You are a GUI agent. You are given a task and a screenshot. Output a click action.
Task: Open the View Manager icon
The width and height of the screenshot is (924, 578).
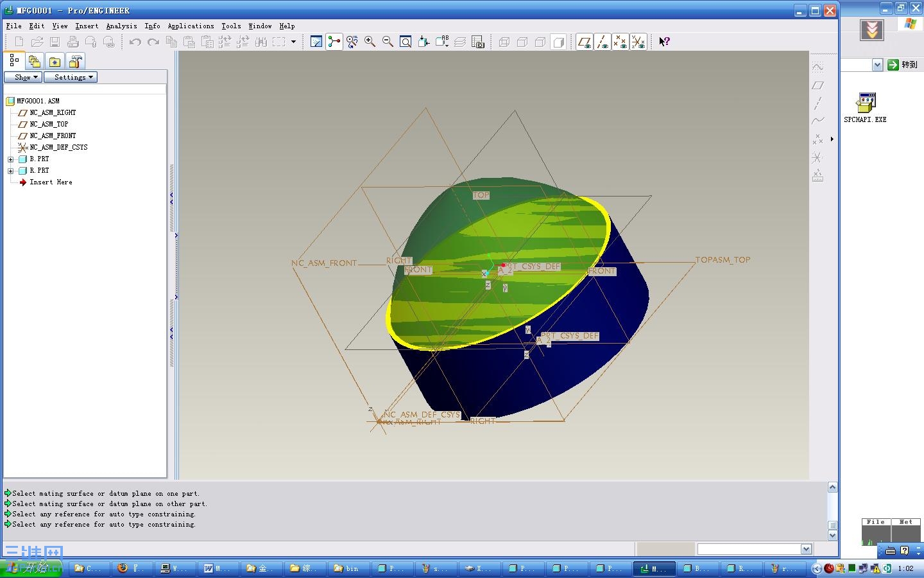478,42
